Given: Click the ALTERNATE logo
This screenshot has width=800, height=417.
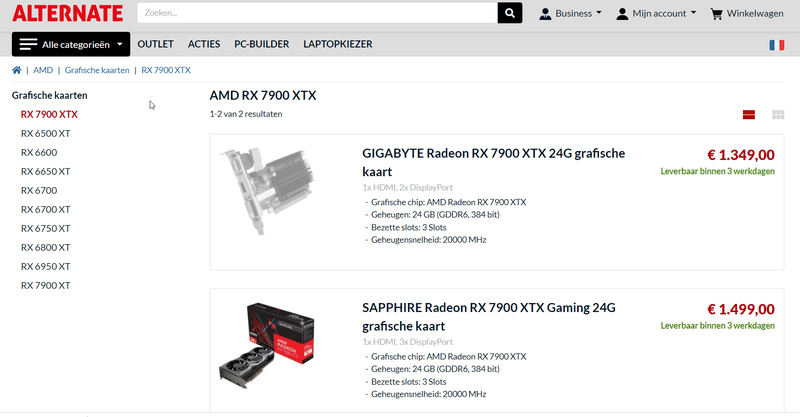Looking at the screenshot, I should pos(68,13).
